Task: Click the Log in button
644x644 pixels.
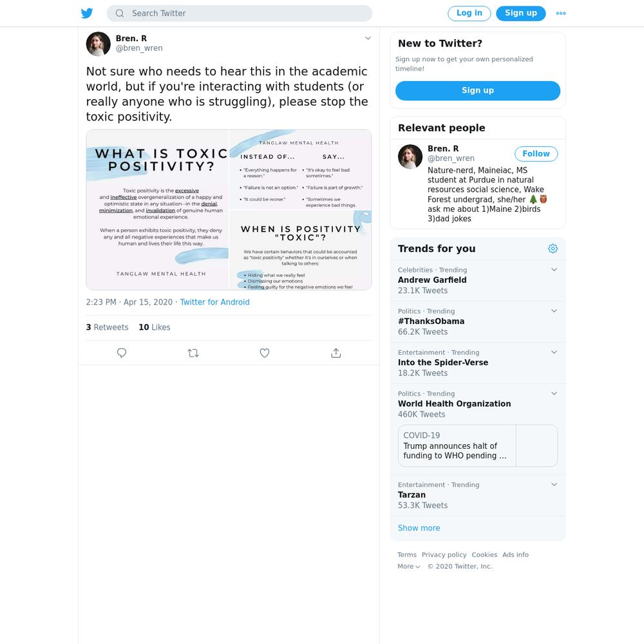Action: [469, 13]
